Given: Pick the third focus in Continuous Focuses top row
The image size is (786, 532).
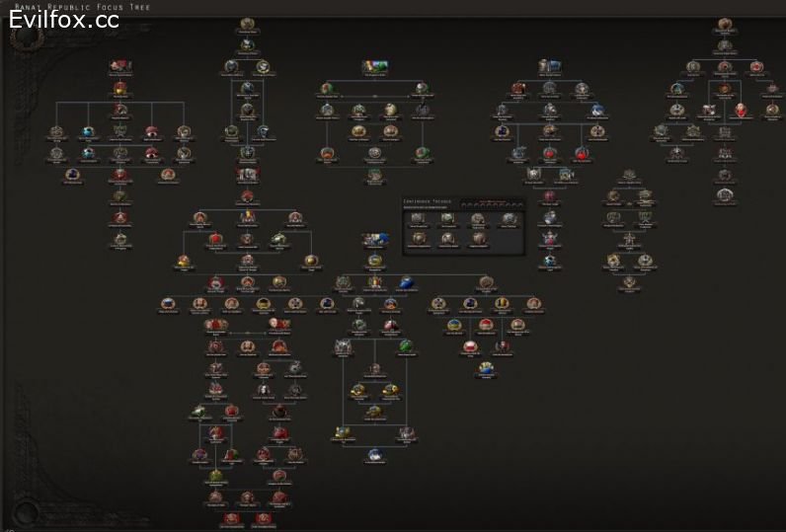Looking at the screenshot, I should click(478, 219).
